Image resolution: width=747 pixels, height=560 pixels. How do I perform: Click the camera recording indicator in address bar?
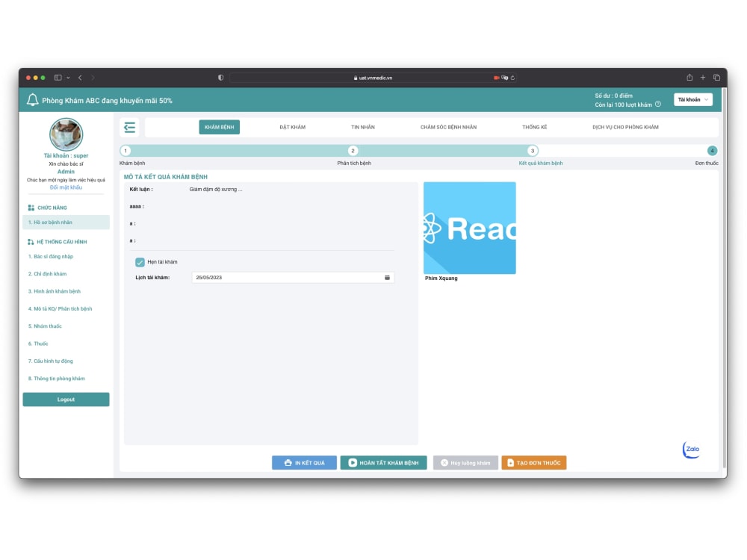coord(497,78)
